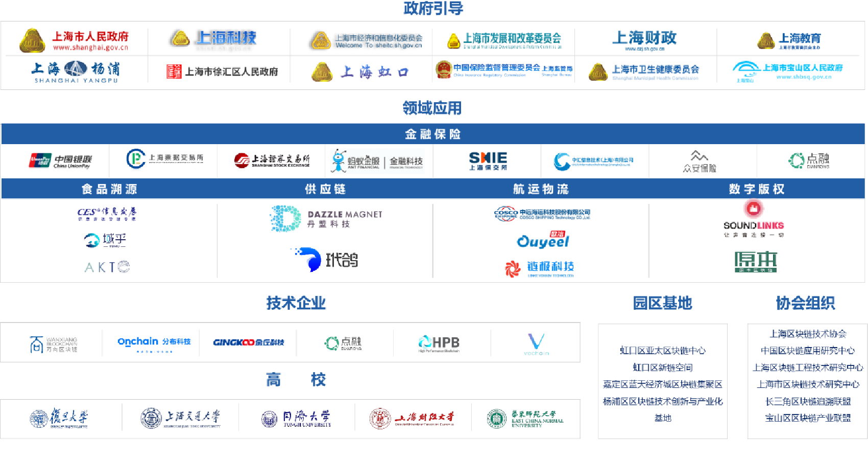Click the 华东师范大学 logo
This screenshot has width=868, height=460.
pyautogui.click(x=525, y=419)
